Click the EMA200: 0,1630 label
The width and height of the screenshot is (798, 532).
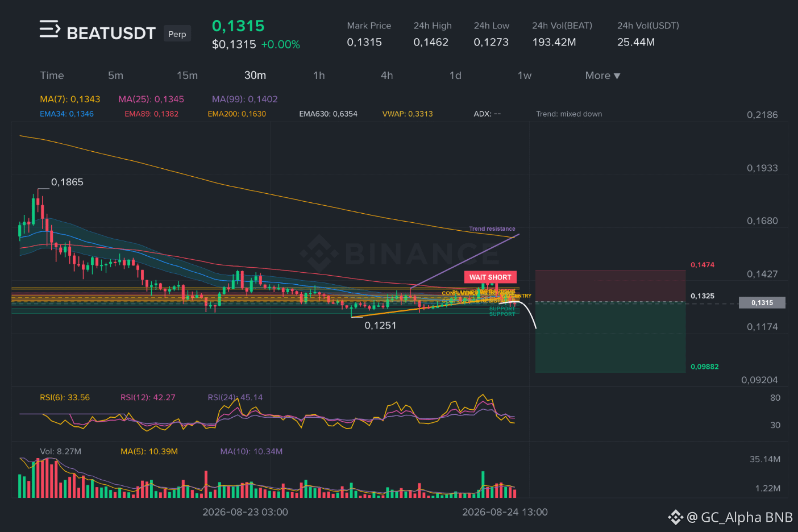coord(237,114)
